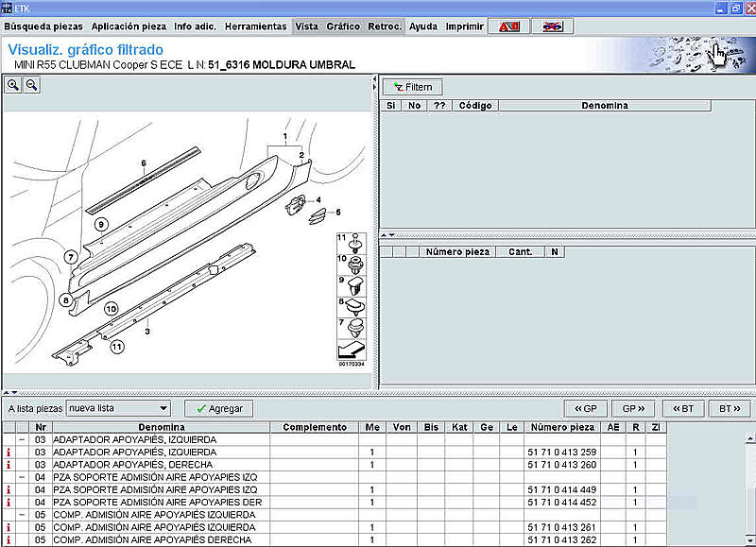Image resolution: width=756 pixels, height=547 pixels.
Task: Click the crossed-out flag toolbar icon
Action: (x=553, y=26)
